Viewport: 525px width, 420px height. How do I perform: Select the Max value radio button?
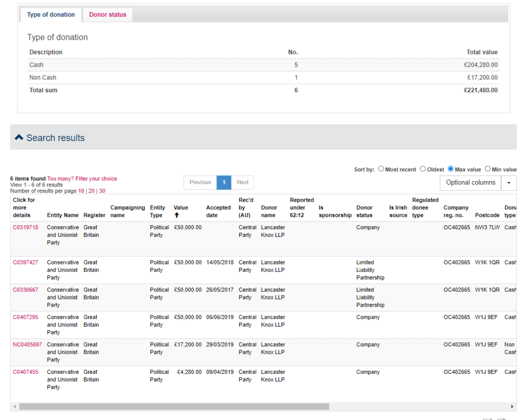[x=451, y=169]
